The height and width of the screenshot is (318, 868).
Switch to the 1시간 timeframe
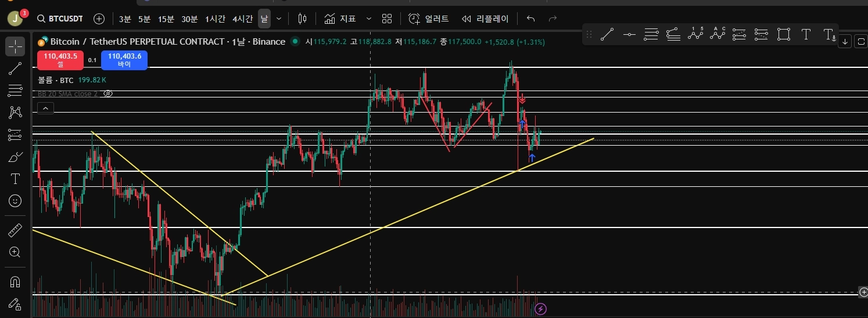(x=215, y=19)
